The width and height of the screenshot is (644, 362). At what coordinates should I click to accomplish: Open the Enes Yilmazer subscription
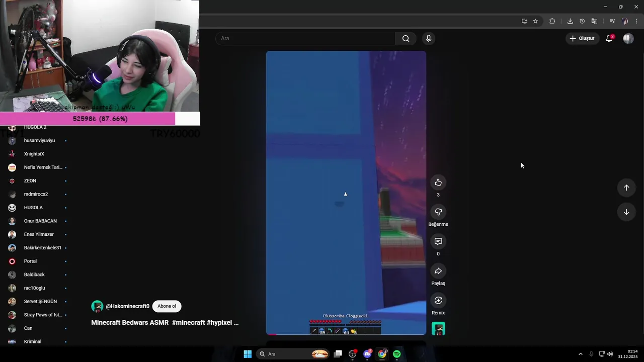pos(38,234)
